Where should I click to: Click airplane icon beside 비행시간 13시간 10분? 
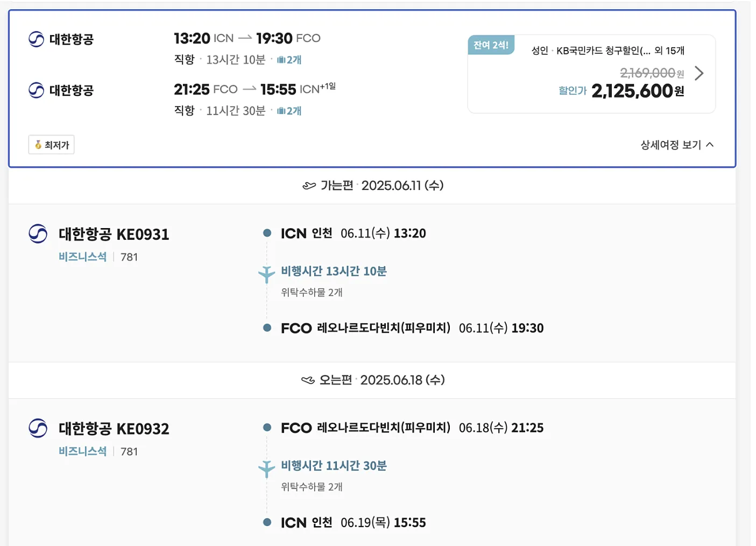point(266,274)
